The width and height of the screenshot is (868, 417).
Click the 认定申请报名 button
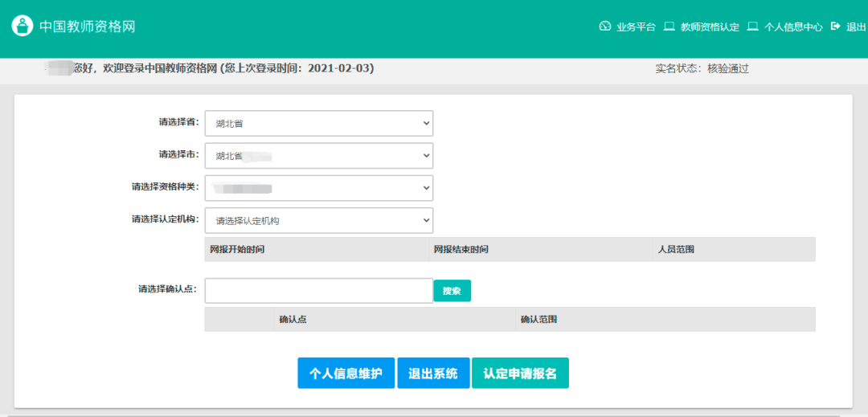[x=520, y=374]
